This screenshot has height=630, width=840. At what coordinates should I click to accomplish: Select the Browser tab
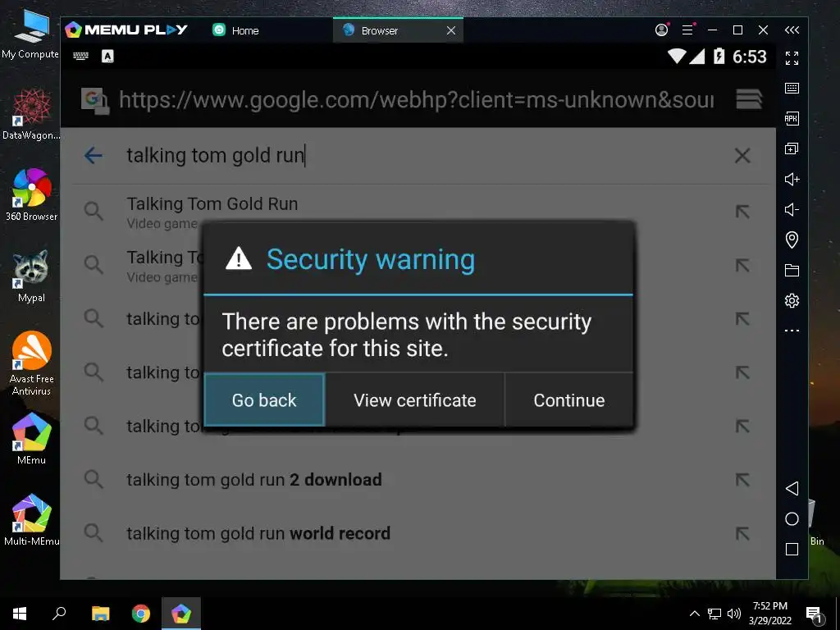tap(398, 30)
